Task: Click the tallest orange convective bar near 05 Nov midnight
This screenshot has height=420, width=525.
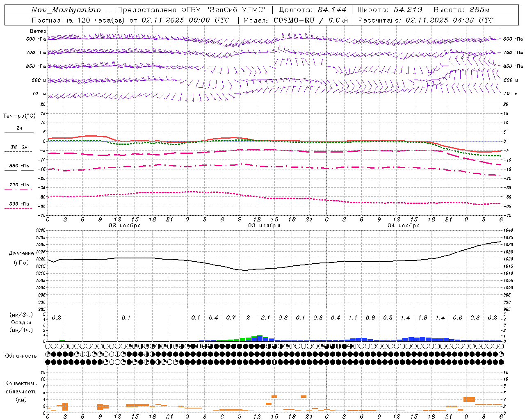Action: click(469, 399)
